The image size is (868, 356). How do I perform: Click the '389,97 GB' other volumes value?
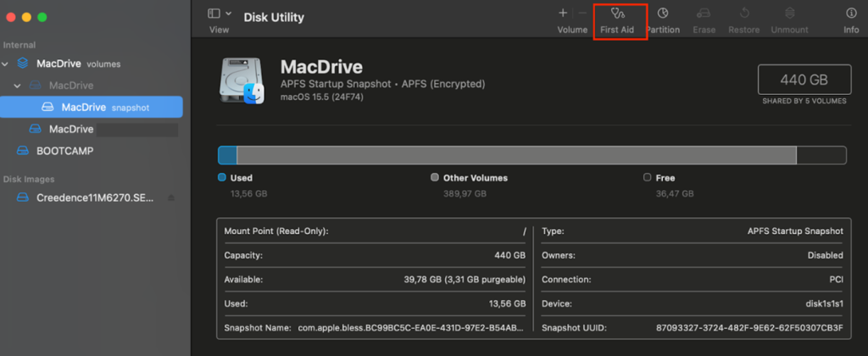(x=465, y=194)
